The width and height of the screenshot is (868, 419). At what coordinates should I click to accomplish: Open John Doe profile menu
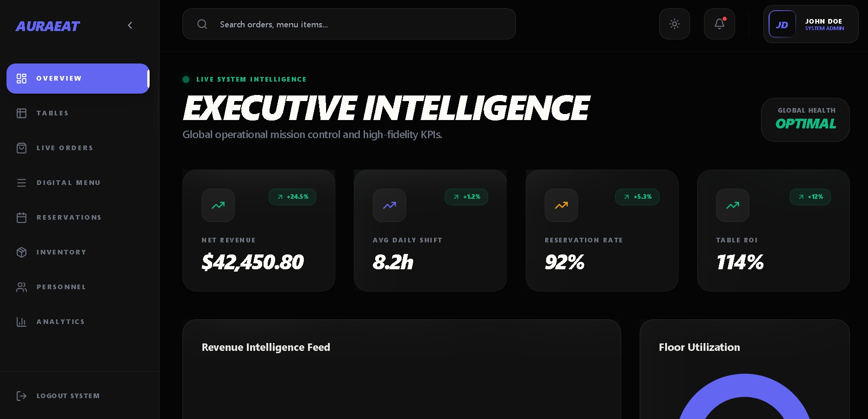[x=811, y=25]
